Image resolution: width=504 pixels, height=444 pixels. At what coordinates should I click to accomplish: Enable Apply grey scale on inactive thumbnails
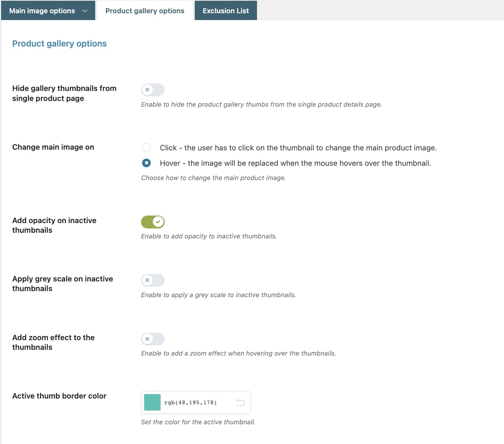coord(153,280)
